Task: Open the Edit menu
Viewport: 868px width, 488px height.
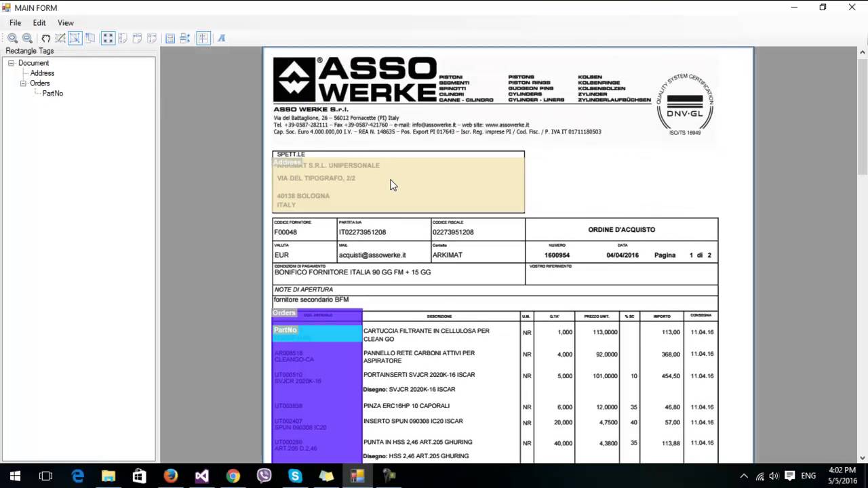Action: click(39, 23)
